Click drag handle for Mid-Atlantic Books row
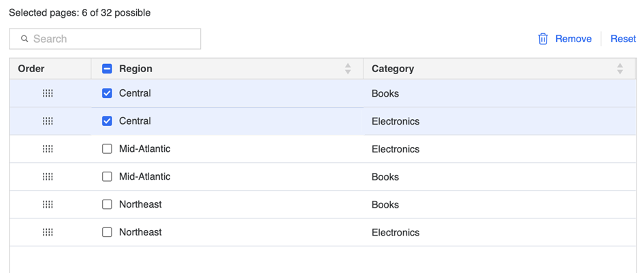644x273 pixels. point(48,177)
